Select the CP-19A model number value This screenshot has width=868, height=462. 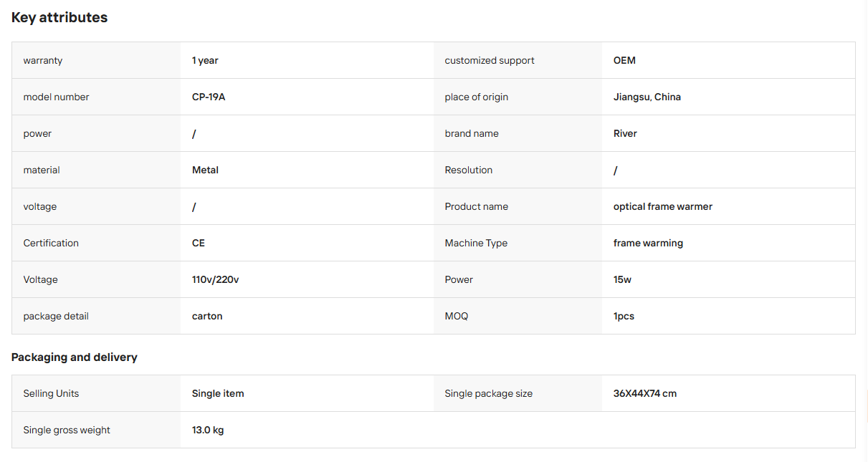click(x=209, y=97)
